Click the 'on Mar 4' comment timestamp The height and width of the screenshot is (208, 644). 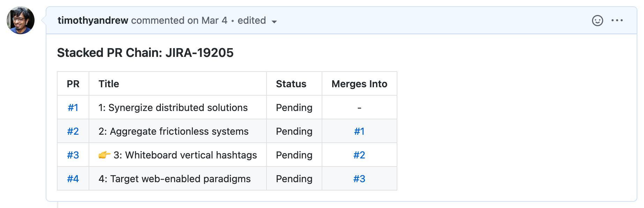pos(207,21)
